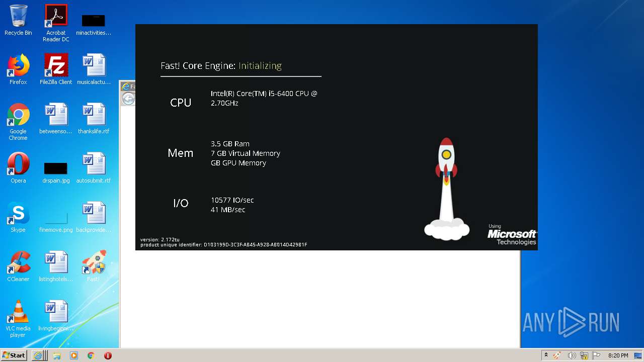Launch Opera desktop shortcut

click(18, 168)
